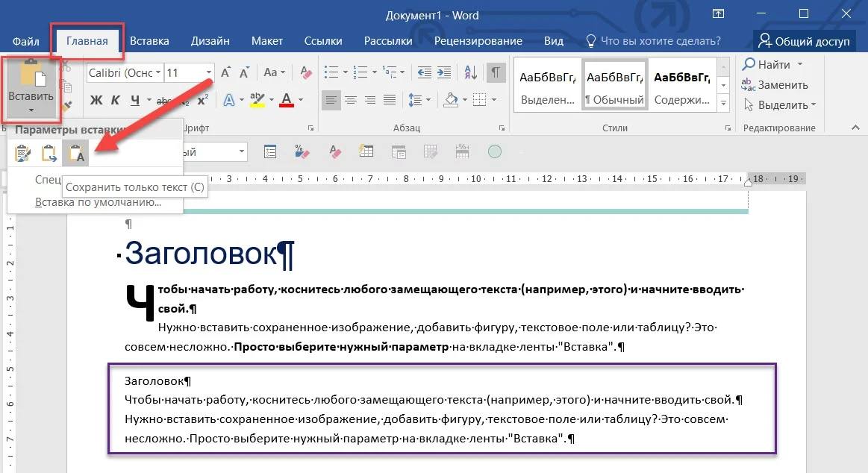Viewport: 868px width, 473px height.
Task: Click the Cut scissors icon
Action: [x=66, y=66]
